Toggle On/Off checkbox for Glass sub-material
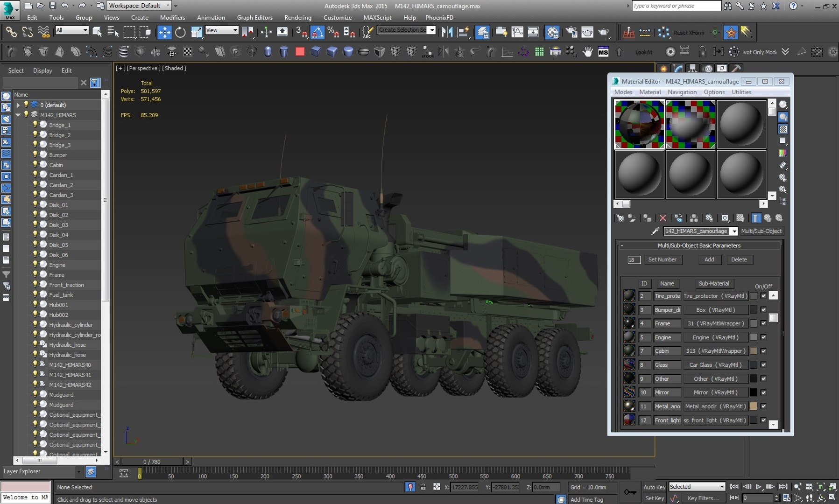The width and height of the screenshot is (839, 504). 763,365
